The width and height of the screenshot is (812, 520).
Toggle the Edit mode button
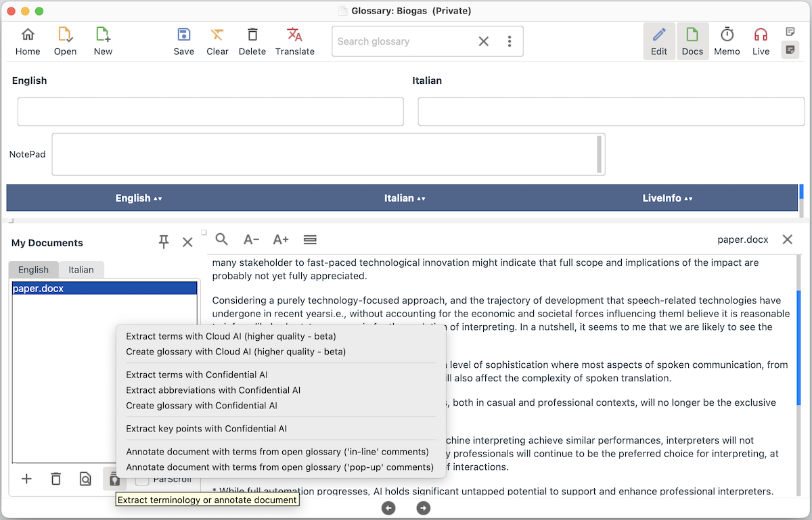coord(658,41)
